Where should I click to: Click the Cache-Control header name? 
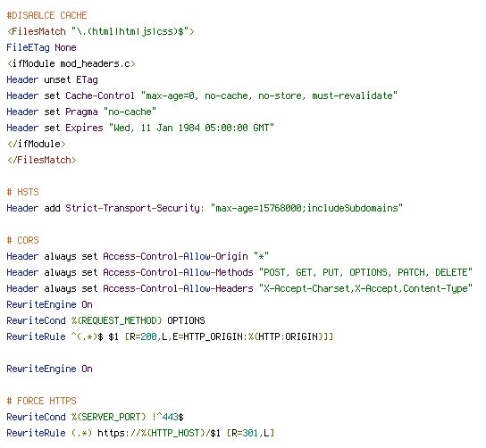pos(100,95)
